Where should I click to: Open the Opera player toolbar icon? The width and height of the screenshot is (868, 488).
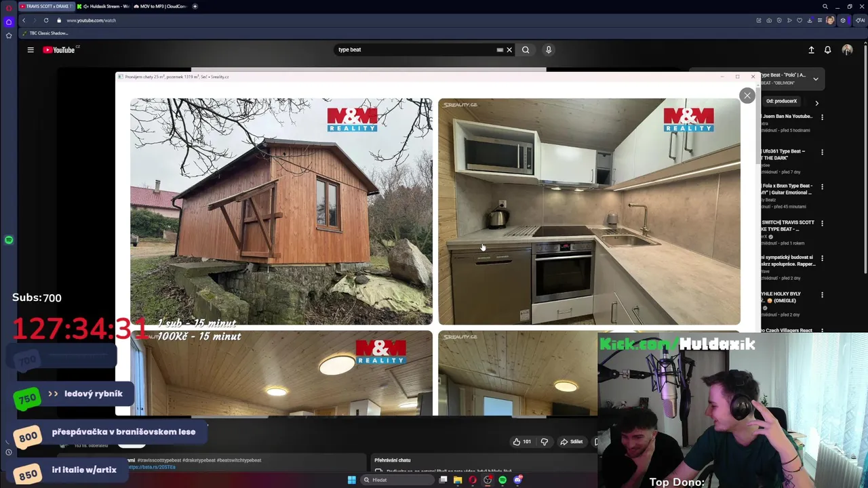pos(789,20)
